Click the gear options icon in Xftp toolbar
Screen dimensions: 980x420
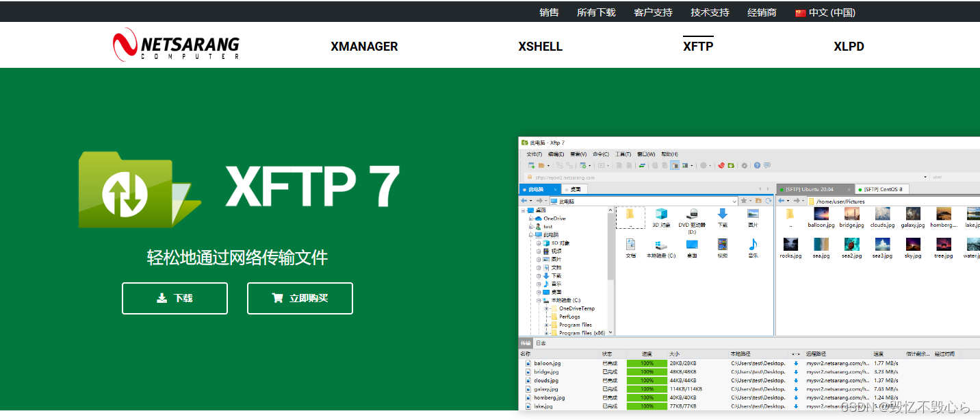pos(744,165)
